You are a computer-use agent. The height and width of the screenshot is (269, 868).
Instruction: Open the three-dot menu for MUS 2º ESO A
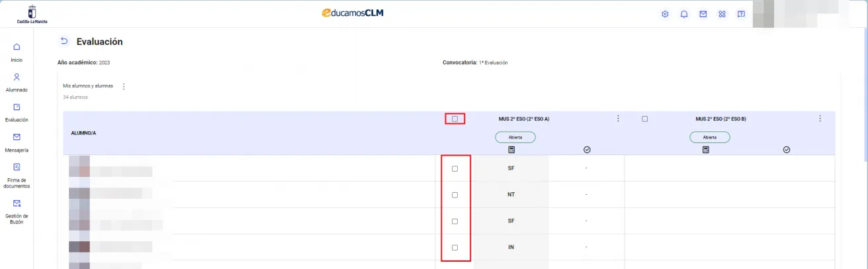click(x=618, y=119)
